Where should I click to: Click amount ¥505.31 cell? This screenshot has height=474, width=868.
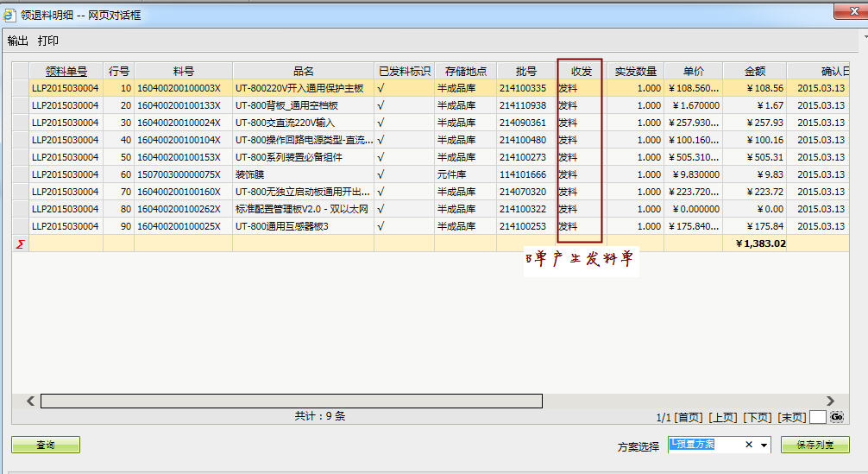click(x=765, y=157)
